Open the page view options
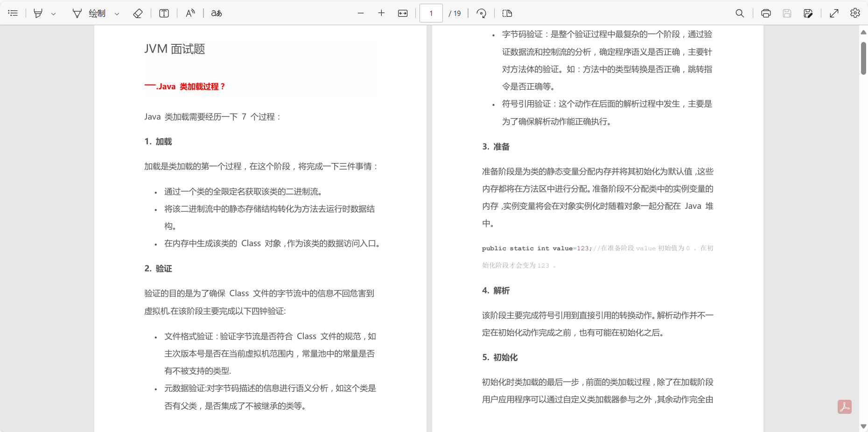868x432 pixels. (x=507, y=13)
